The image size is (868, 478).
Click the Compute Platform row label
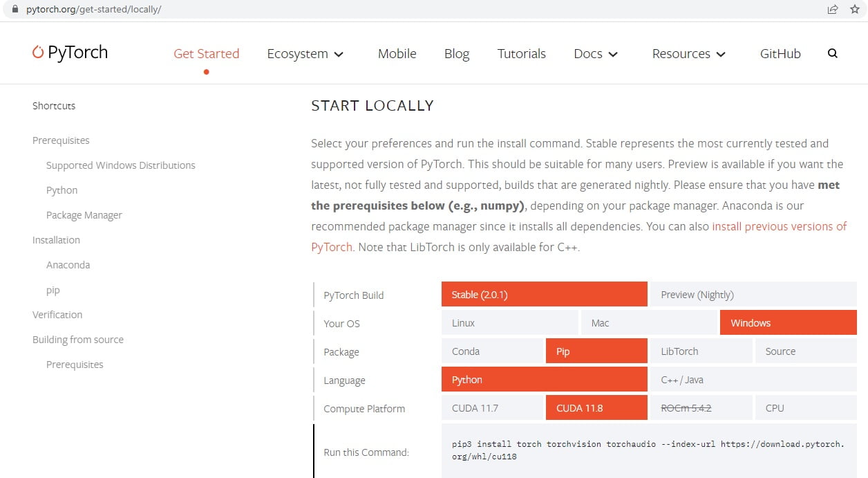(x=364, y=409)
